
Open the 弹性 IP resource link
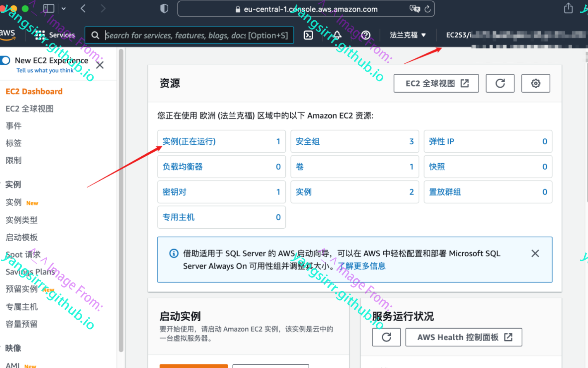pos(441,141)
